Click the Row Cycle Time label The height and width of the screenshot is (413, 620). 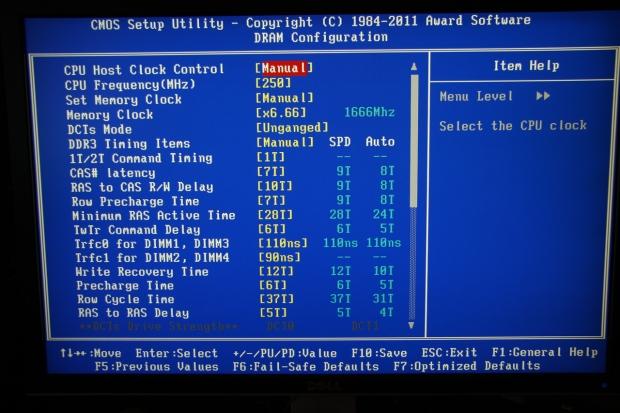point(126,299)
